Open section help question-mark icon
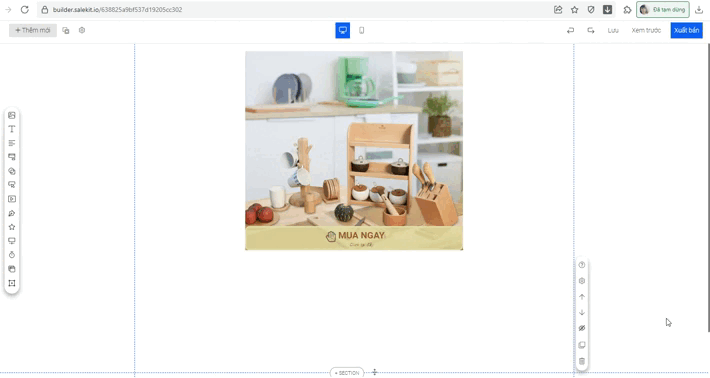This screenshot has height=378, width=710. (582, 265)
